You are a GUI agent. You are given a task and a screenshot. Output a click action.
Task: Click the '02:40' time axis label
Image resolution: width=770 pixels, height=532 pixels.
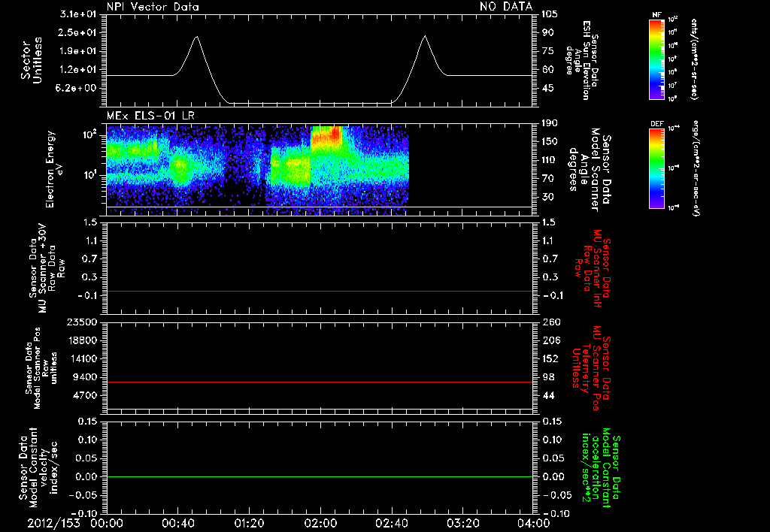pos(391,523)
